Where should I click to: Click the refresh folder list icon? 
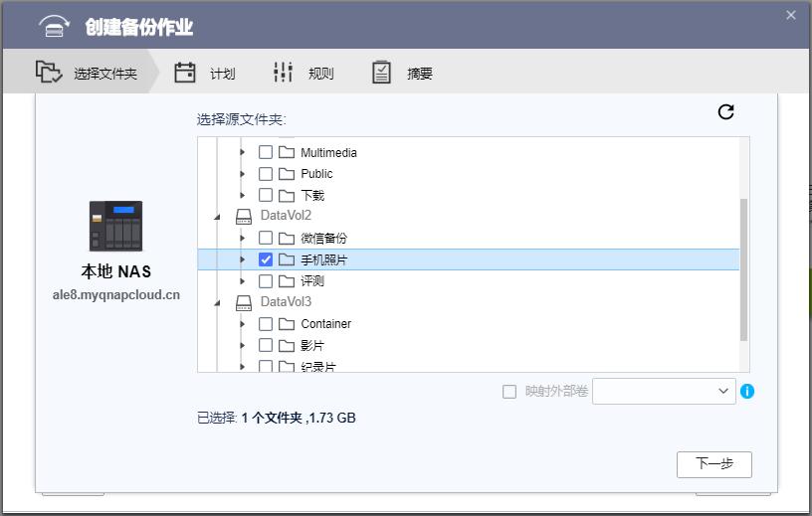click(x=725, y=112)
